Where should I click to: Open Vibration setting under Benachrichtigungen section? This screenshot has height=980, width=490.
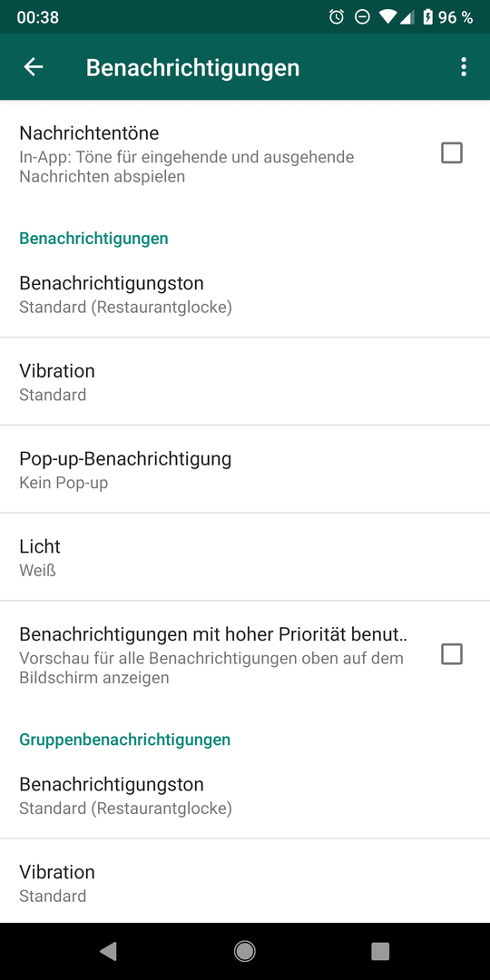pyautogui.click(x=245, y=382)
